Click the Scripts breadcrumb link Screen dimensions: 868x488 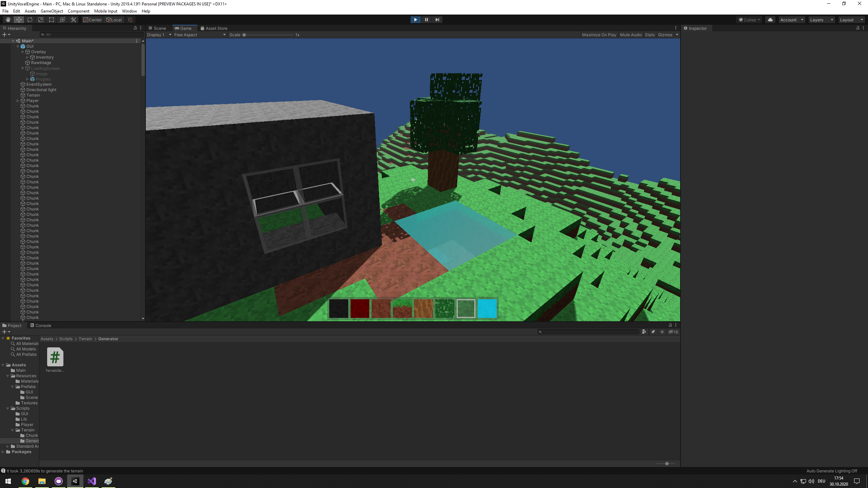click(66, 339)
